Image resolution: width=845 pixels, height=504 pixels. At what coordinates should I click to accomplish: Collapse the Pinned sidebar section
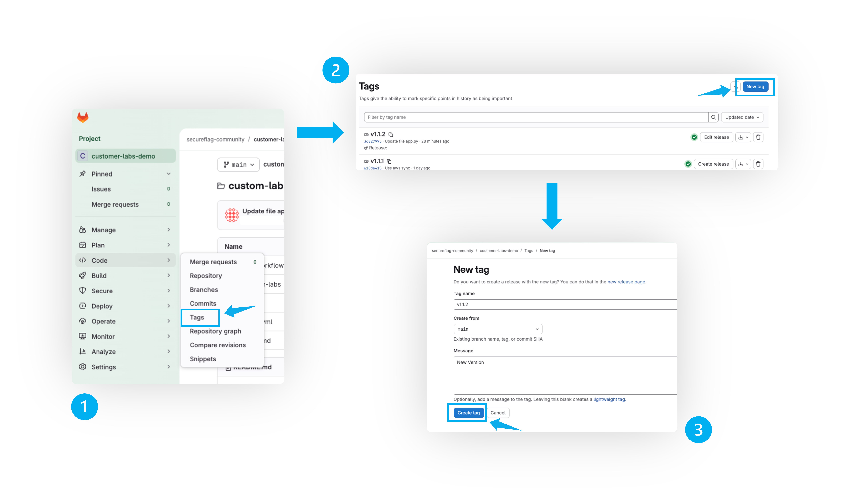point(169,174)
